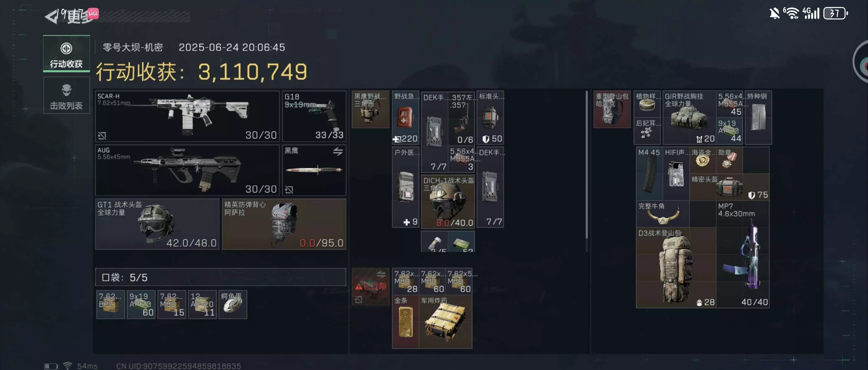The width and height of the screenshot is (868, 370).
Task: Click the expired 已过期 item slot
Action: pyautogui.click(x=370, y=287)
